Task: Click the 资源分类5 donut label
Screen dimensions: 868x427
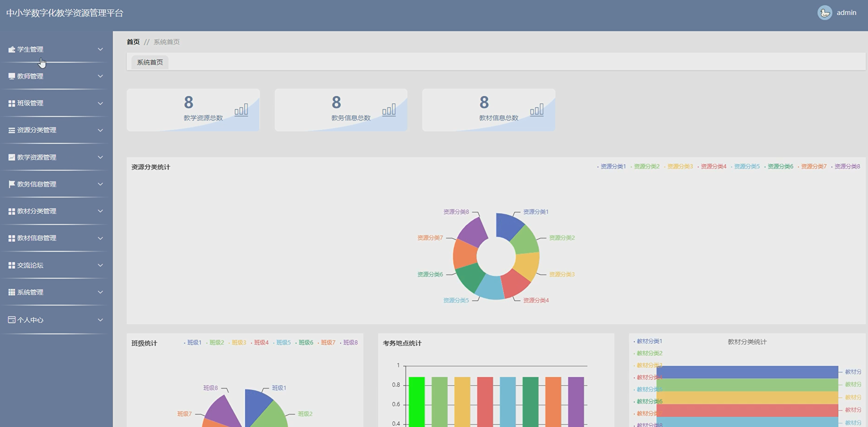Action: point(456,300)
